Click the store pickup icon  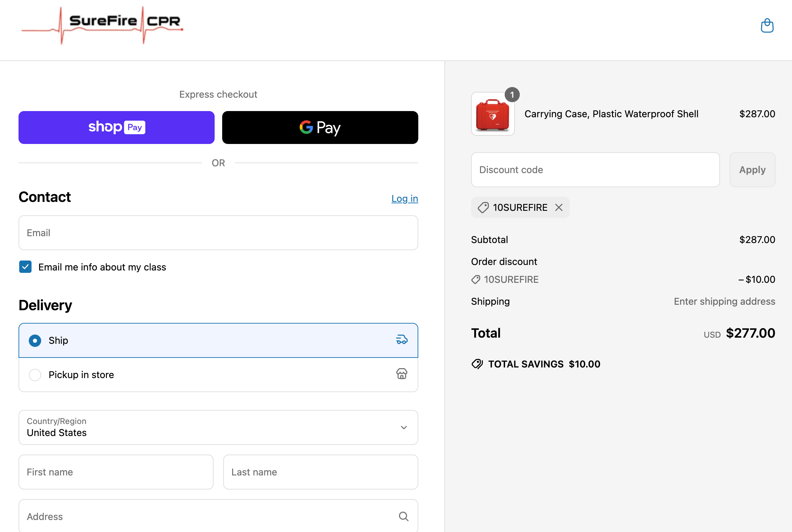point(401,374)
